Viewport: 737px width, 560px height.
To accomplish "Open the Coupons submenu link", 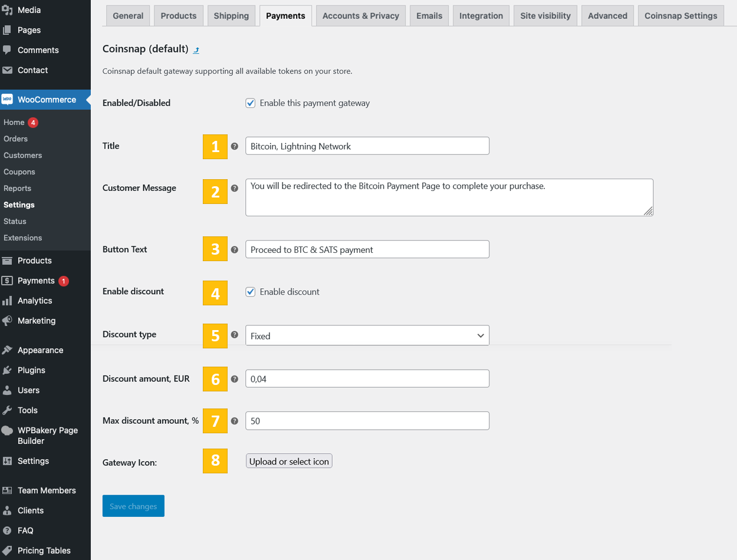I will [x=19, y=172].
